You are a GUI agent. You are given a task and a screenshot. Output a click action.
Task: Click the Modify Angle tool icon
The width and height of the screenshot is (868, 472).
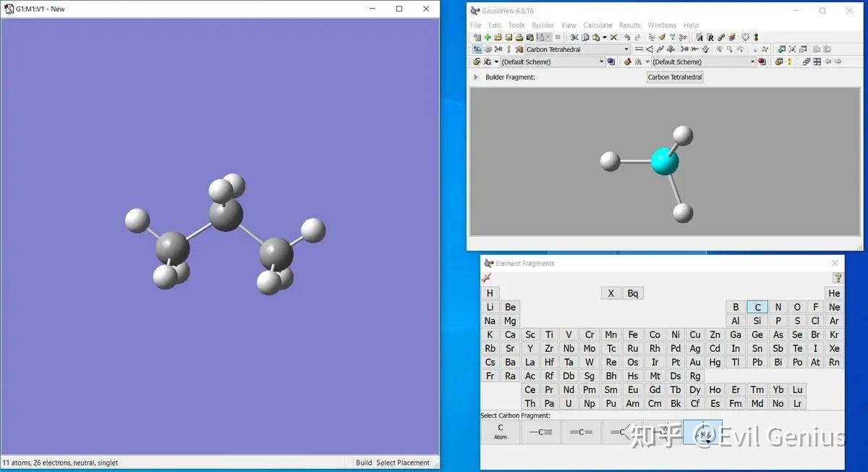tap(649, 49)
